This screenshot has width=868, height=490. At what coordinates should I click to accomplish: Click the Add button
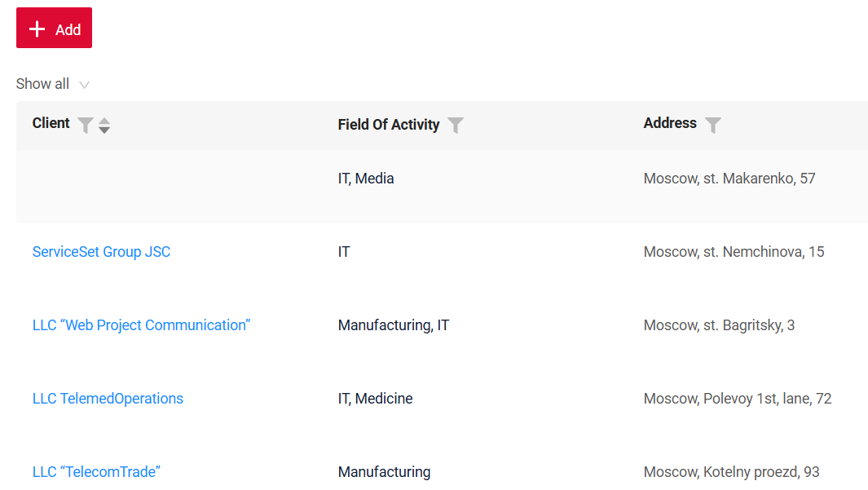[55, 29]
